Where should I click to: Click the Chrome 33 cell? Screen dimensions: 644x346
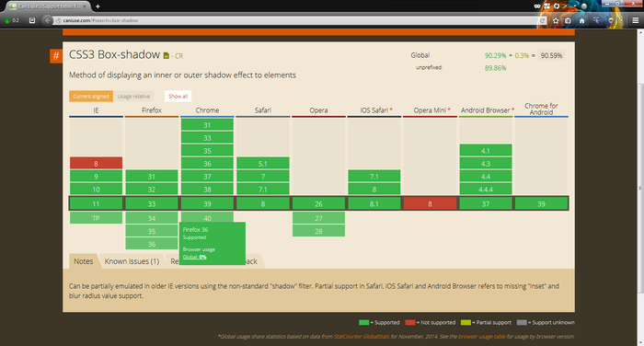point(207,138)
